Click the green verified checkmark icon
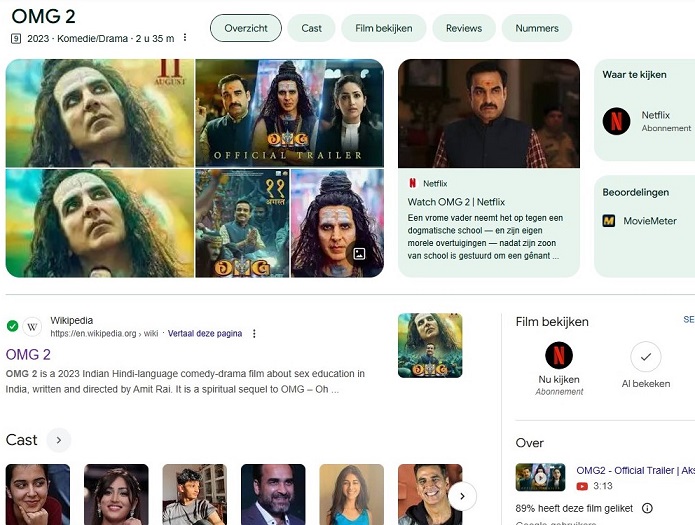Screen dimensions: 695x525 [x=12, y=326]
